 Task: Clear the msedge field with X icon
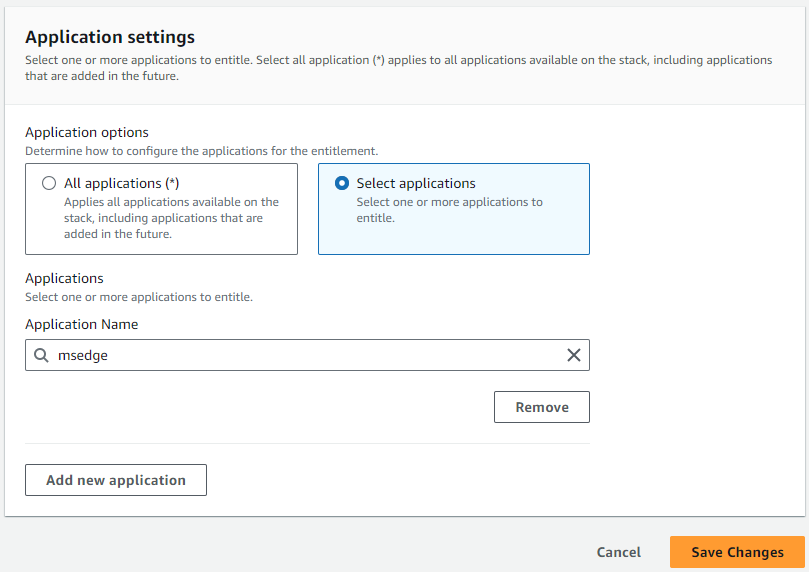(574, 355)
